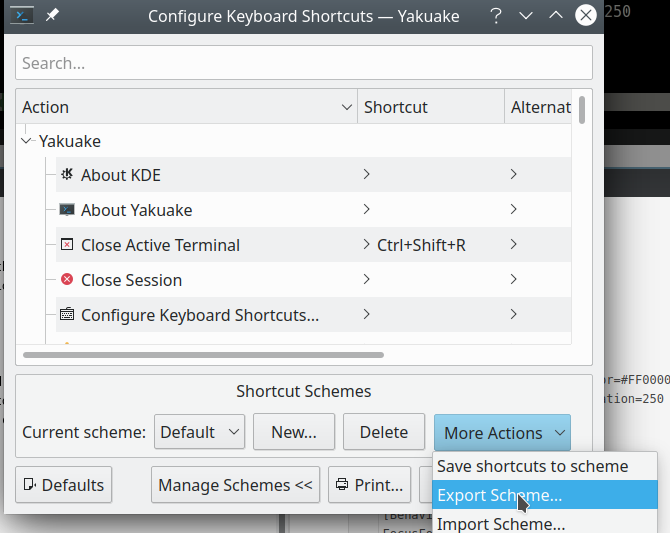Click the horizontal scrollbar of the list
The height and width of the screenshot is (533, 670).
203,355
